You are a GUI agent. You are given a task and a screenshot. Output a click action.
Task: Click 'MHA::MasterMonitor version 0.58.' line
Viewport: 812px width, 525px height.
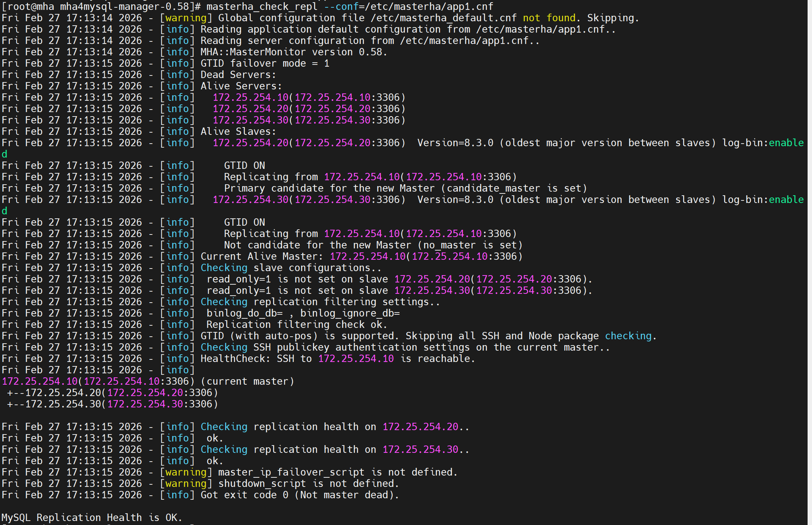coord(294,52)
